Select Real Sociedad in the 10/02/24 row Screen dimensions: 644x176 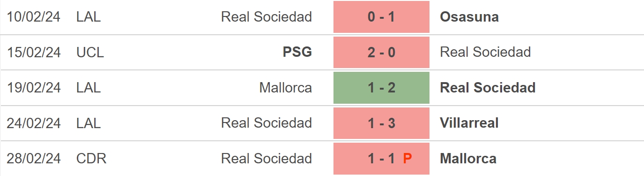tap(266, 17)
